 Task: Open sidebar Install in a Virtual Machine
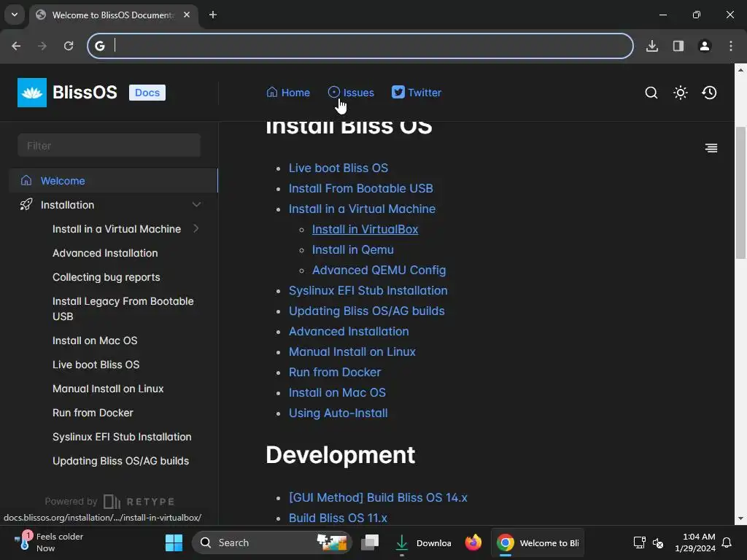point(117,229)
